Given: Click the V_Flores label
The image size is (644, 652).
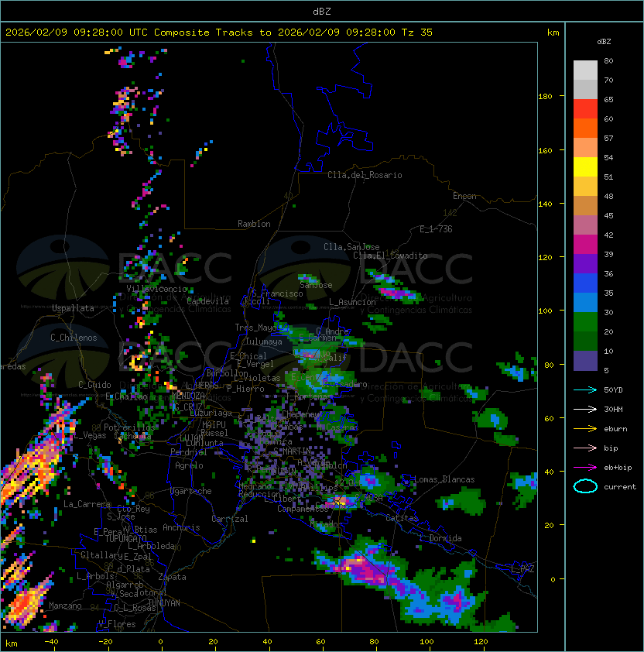Looking at the screenshot, I should point(117,624).
